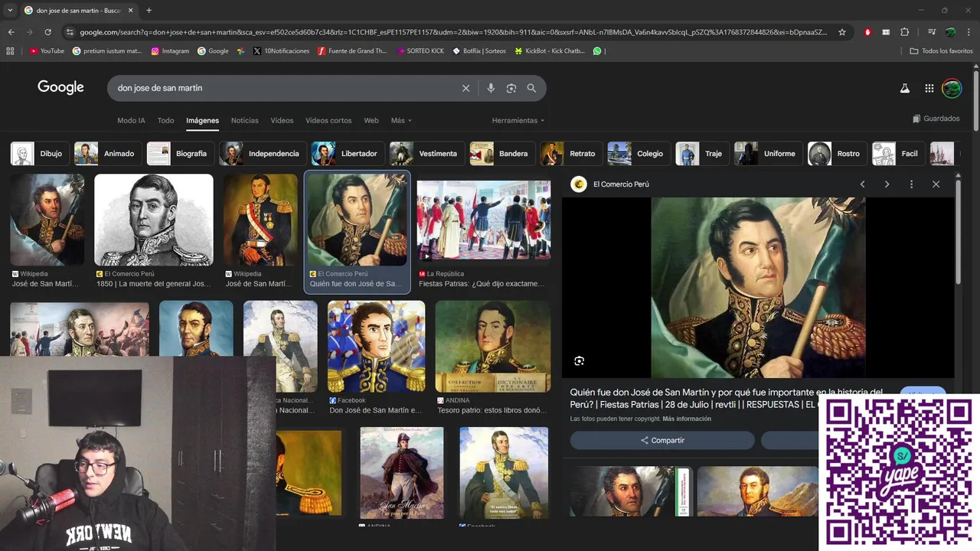View site information icon in address bar
The height and width of the screenshot is (551, 980).
(x=70, y=32)
